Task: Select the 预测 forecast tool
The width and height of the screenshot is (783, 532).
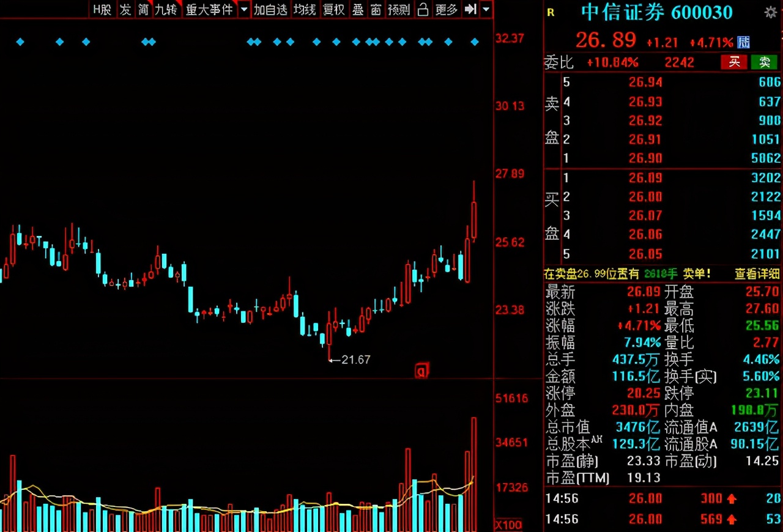Action: tap(399, 10)
